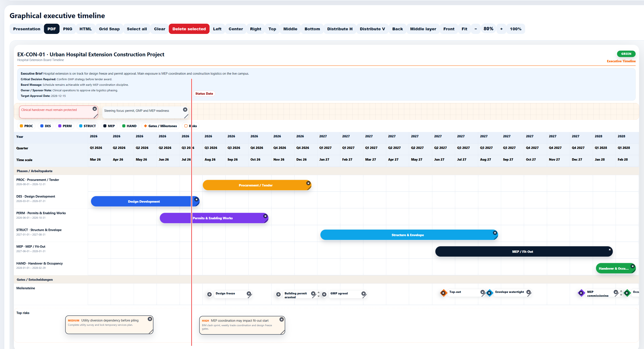Click the Status Date marker label

click(x=204, y=93)
